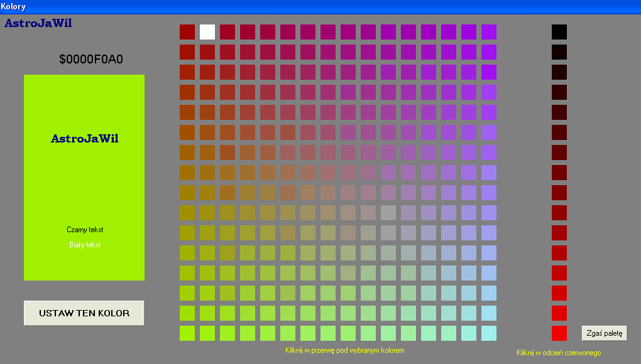Select the cyan swatch at the grid's bottom-right corner
641x364 pixels.
click(x=489, y=333)
